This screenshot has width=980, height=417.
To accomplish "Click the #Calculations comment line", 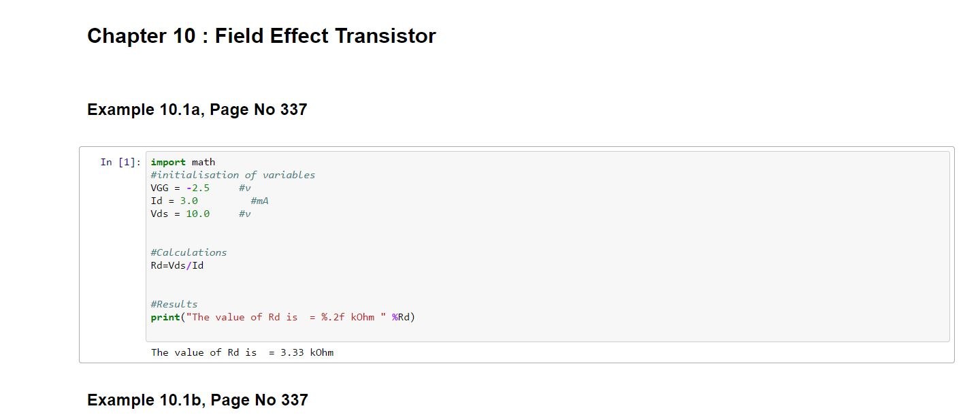I will pyautogui.click(x=189, y=252).
